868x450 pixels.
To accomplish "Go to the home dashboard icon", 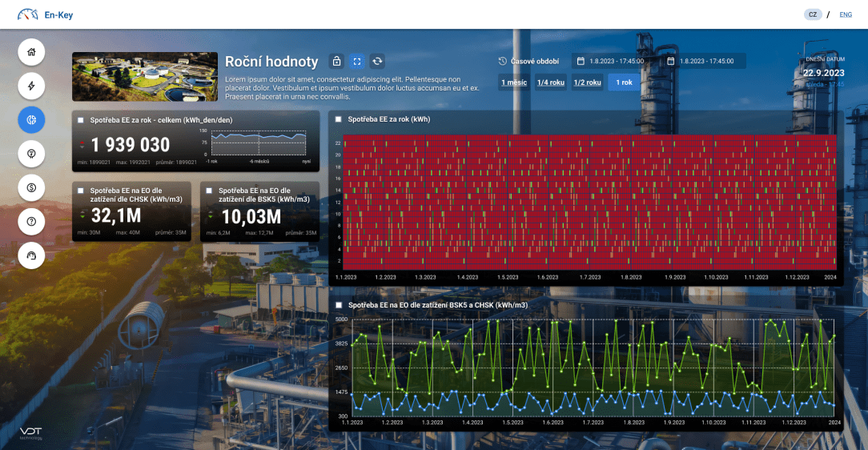I will [x=31, y=52].
